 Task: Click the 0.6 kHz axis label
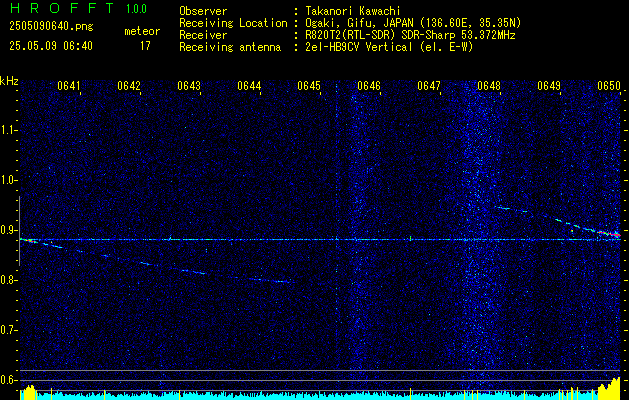coord(8,380)
